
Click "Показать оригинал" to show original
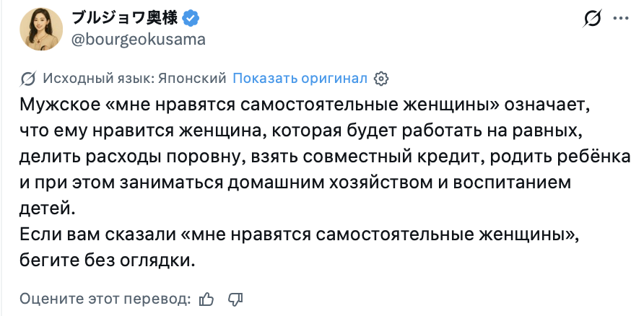(300, 78)
